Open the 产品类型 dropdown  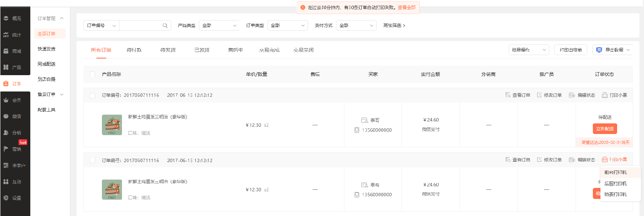219,25
